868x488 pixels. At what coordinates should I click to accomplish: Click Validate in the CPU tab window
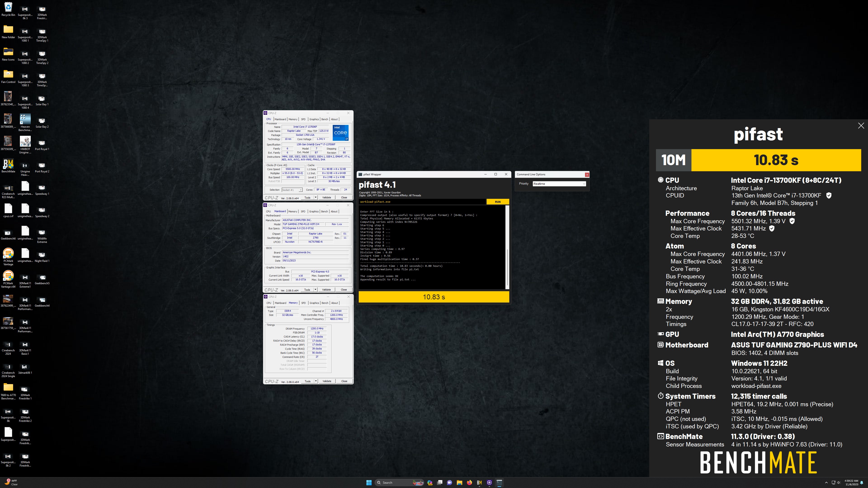[326, 198]
